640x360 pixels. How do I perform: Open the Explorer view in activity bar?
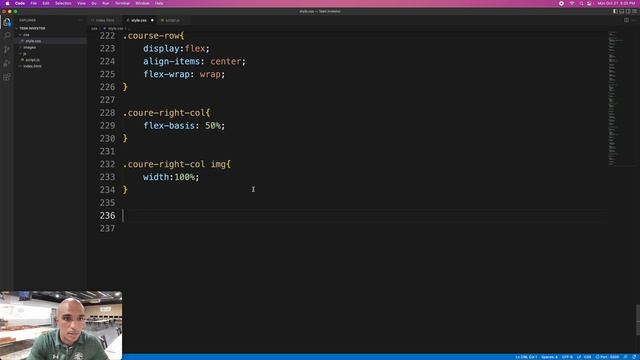pos(7,22)
